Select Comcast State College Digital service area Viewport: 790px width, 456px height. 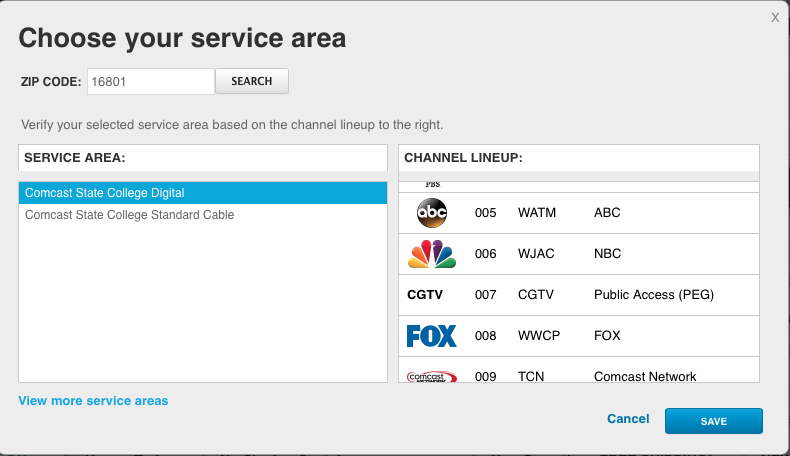(x=203, y=193)
